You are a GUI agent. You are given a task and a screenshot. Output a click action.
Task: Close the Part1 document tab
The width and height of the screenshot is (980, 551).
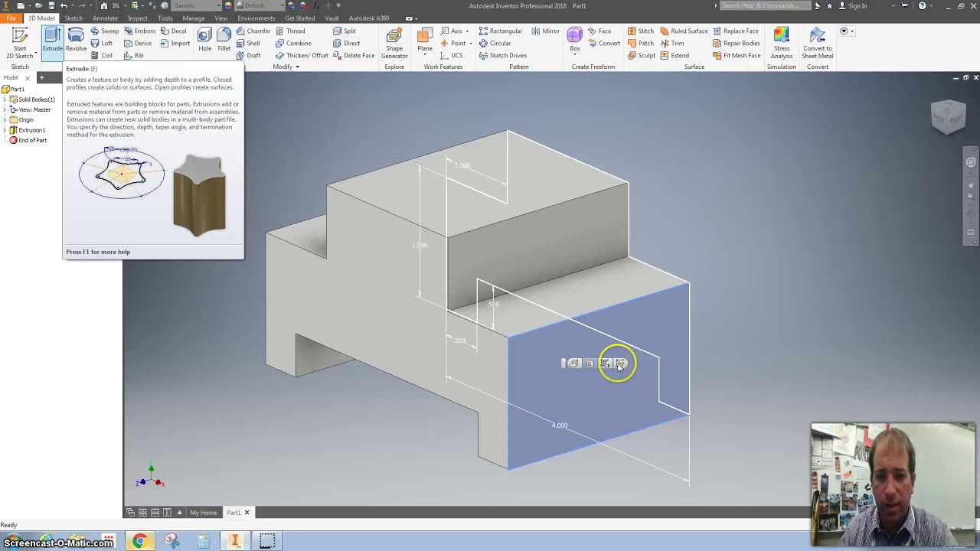click(x=247, y=513)
